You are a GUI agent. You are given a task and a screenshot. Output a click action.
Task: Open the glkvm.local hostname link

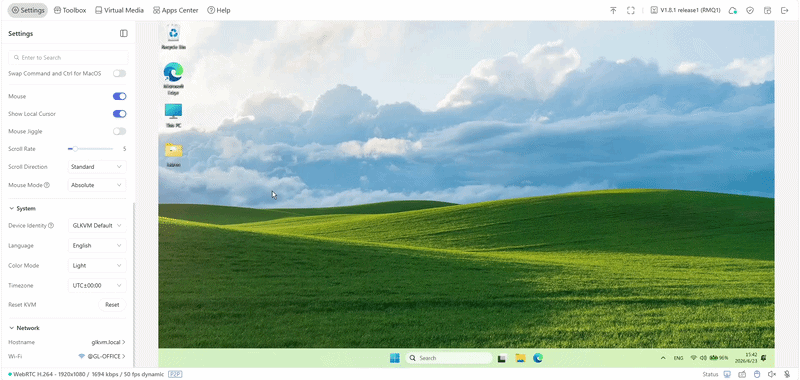point(108,342)
